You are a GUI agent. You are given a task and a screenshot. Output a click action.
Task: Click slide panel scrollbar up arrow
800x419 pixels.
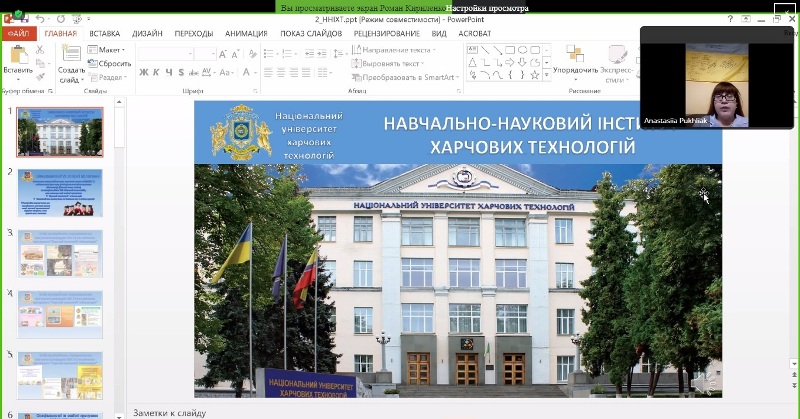pyautogui.click(x=119, y=102)
